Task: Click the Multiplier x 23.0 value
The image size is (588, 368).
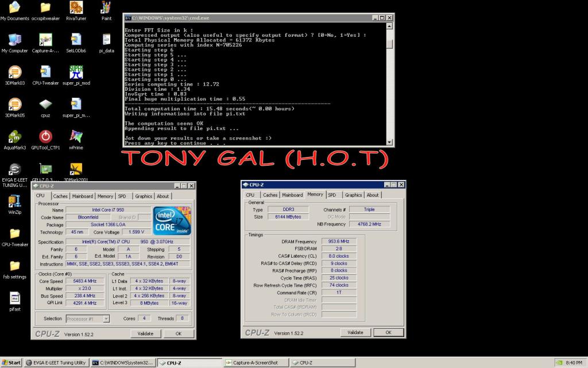Action: [x=85, y=289]
